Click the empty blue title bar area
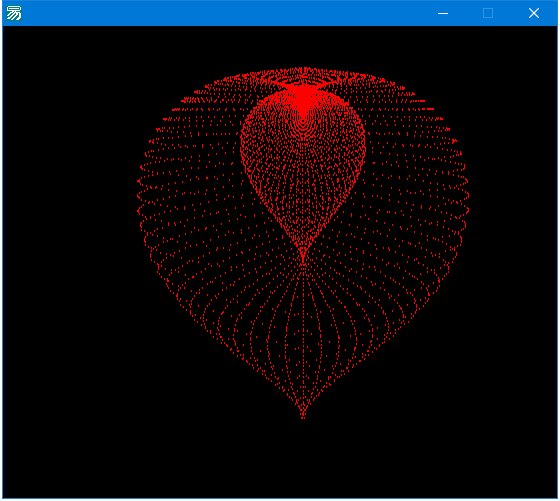Screen dimensions: 560x501 pyautogui.click(x=229, y=13)
